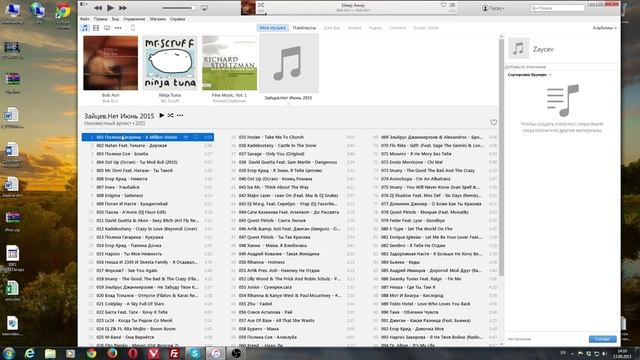Launch Internet Explorer from the taskbar
This screenshot has height=360, width=640.
point(29,353)
